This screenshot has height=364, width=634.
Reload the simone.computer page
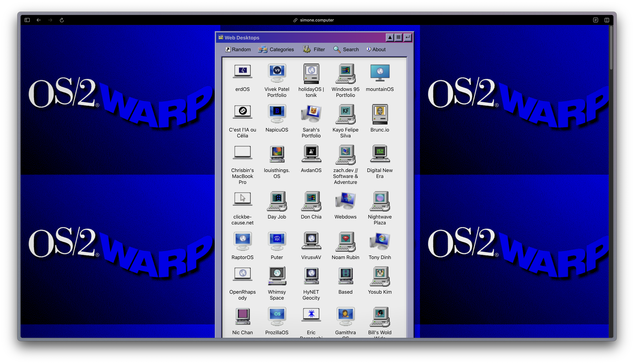tap(61, 20)
